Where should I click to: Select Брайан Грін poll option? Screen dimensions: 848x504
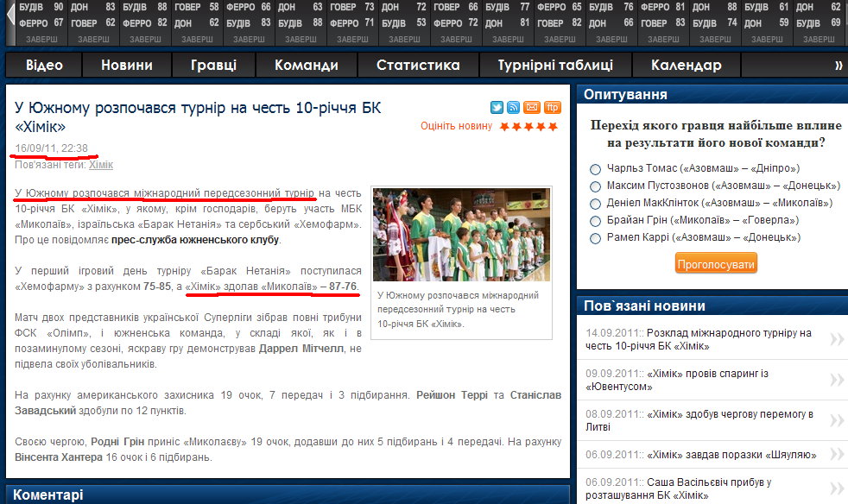[x=596, y=221]
